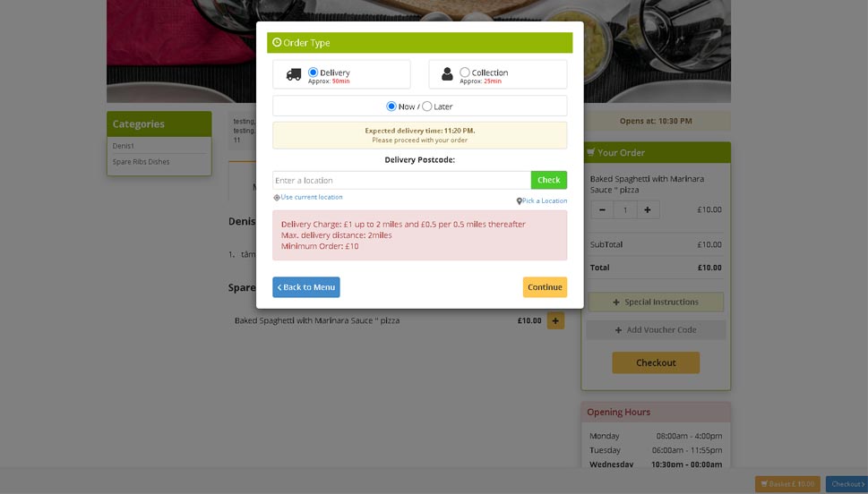Screen dimensions: 868x494
Task: Click the map pin Pick a Location icon
Action: coord(519,201)
